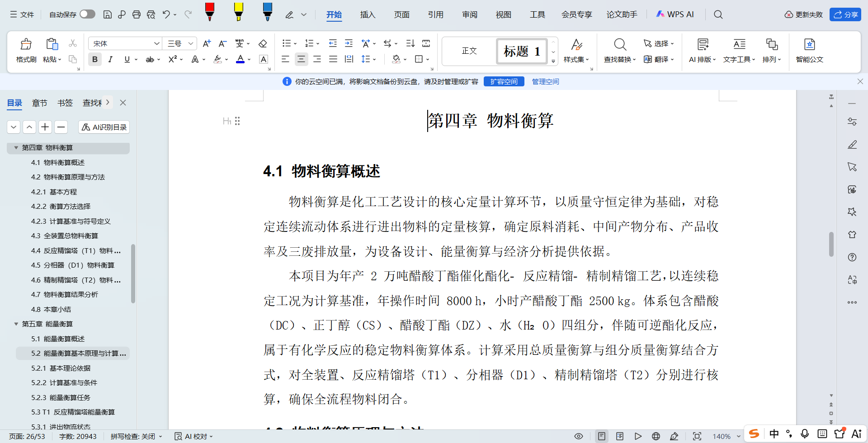Viewport: 868px width, 443px height.
Task: Open line spacing dropdown
Action: (x=374, y=59)
